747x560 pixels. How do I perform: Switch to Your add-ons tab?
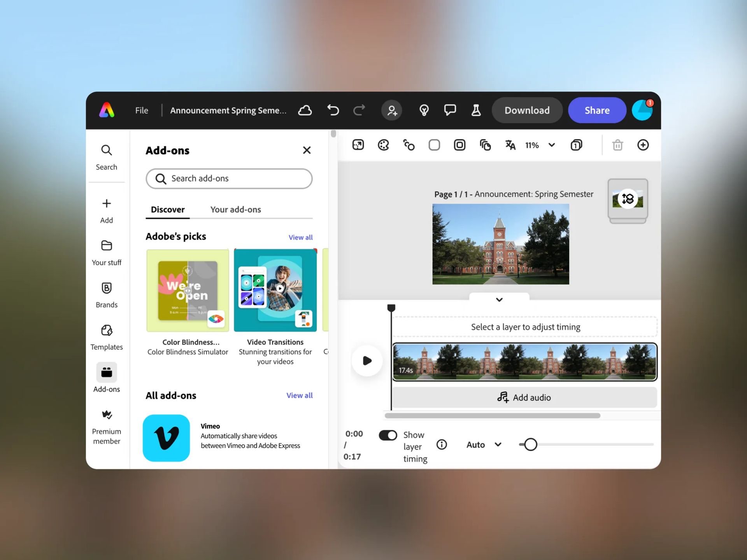(235, 210)
